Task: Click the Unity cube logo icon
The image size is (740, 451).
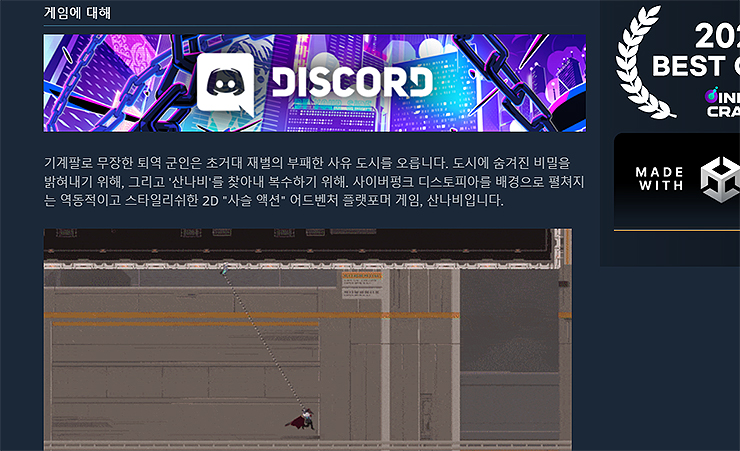Action: point(720,179)
